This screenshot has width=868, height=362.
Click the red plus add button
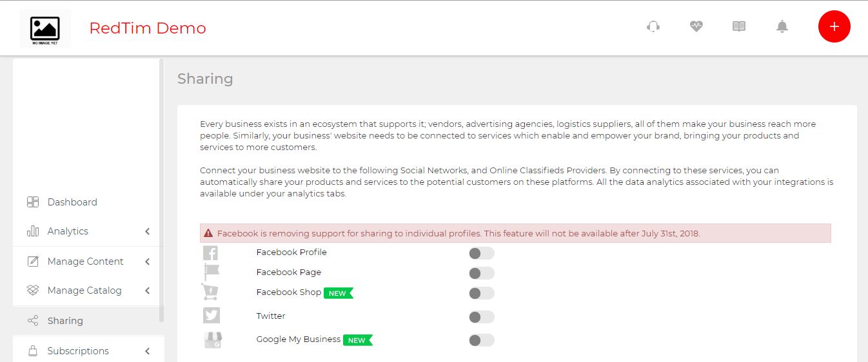tap(834, 26)
